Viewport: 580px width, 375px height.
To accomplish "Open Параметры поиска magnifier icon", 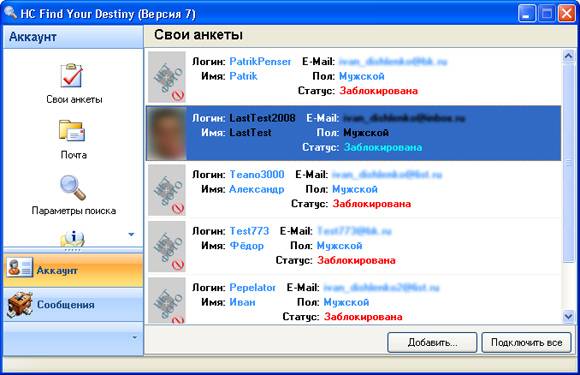I will pos(72,187).
